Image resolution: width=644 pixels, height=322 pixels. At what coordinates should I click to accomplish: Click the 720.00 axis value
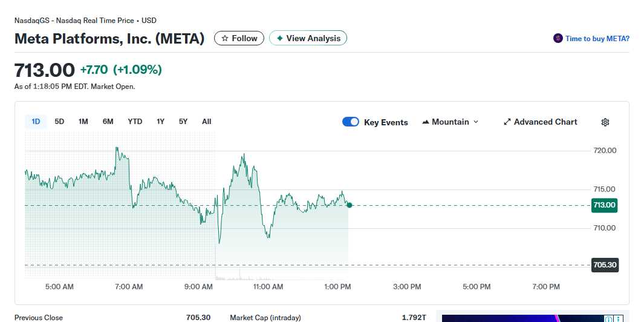[605, 151]
